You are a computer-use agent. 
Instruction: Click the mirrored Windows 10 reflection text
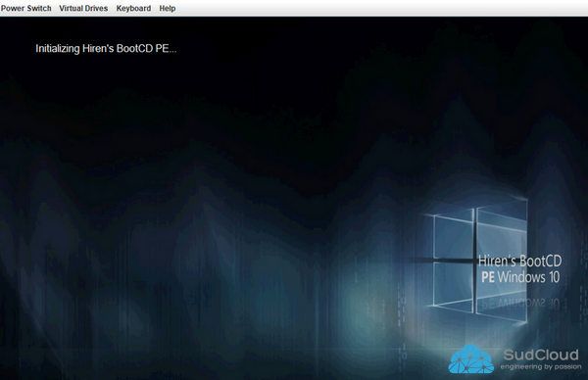coord(520,304)
